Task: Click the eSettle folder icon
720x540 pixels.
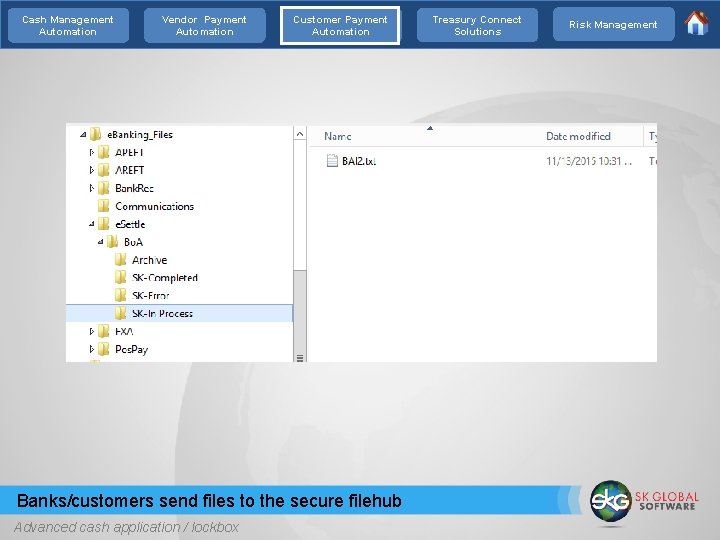Action: pos(104,224)
